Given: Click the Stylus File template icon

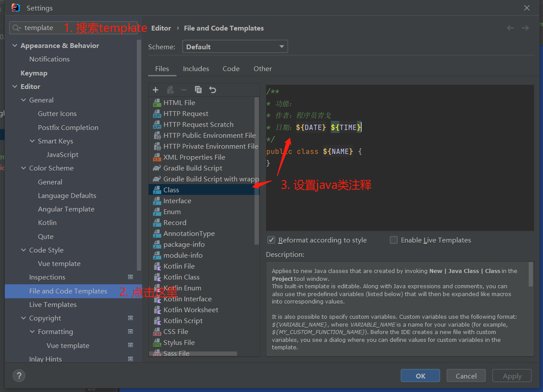Looking at the screenshot, I should pos(157,343).
